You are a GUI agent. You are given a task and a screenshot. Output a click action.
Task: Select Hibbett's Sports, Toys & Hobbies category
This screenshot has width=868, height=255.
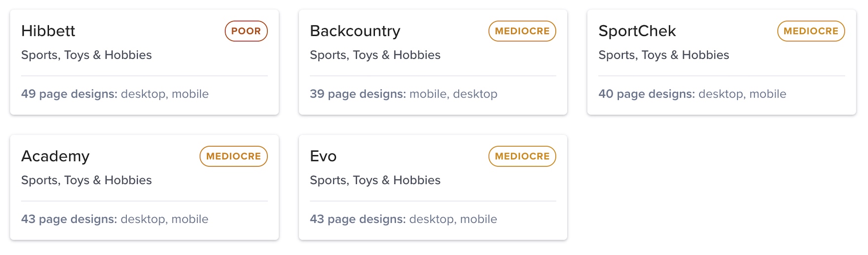86,55
